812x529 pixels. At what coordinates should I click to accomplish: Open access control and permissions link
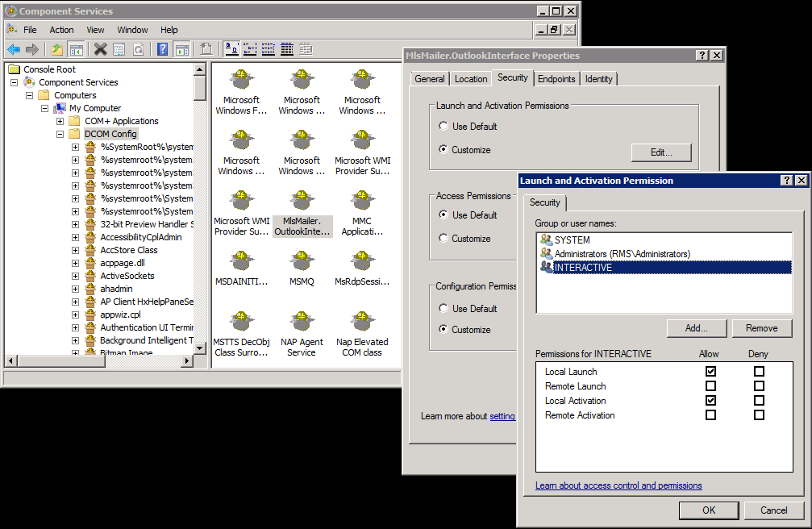tap(618, 485)
